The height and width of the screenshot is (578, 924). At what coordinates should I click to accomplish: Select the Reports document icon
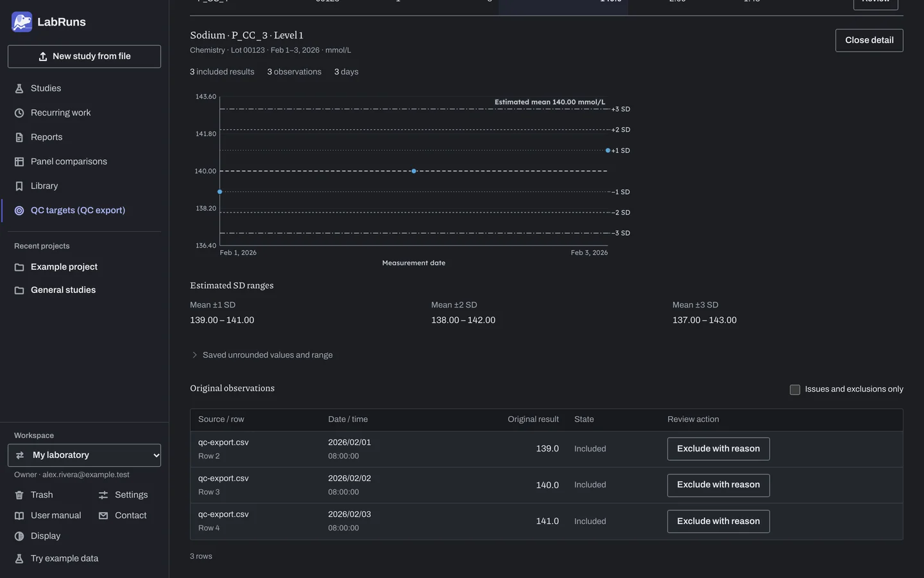(x=19, y=137)
